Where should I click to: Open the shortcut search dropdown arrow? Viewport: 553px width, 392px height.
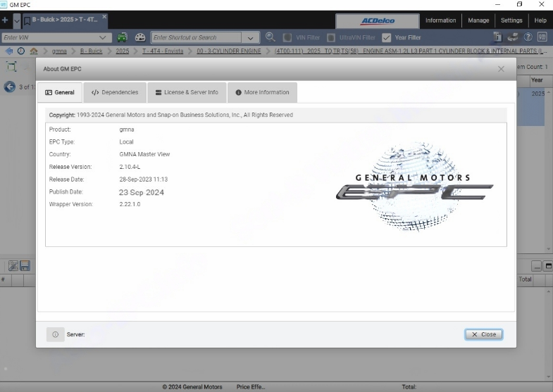click(x=250, y=38)
